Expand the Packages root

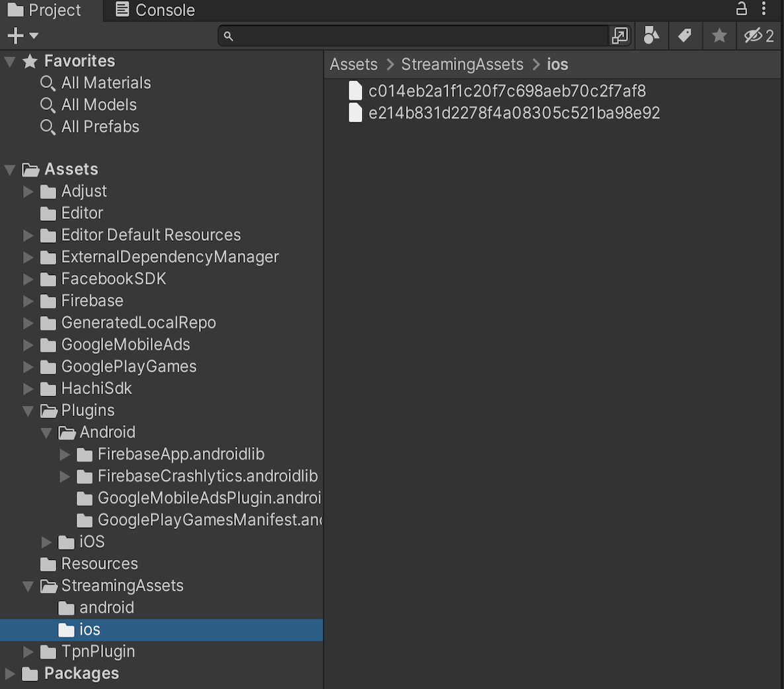point(9,674)
